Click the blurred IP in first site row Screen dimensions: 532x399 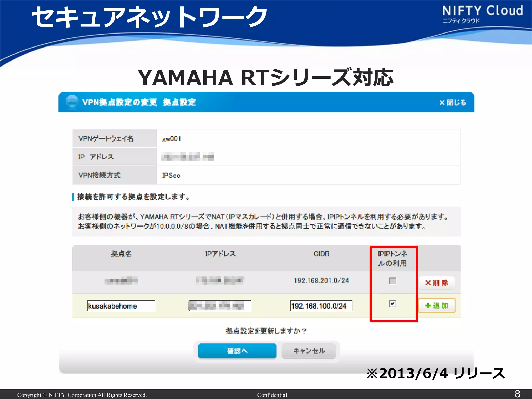(x=220, y=280)
